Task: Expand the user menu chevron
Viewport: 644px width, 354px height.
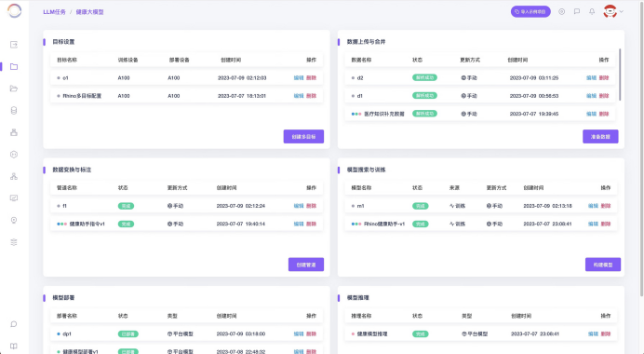Action: point(622,11)
